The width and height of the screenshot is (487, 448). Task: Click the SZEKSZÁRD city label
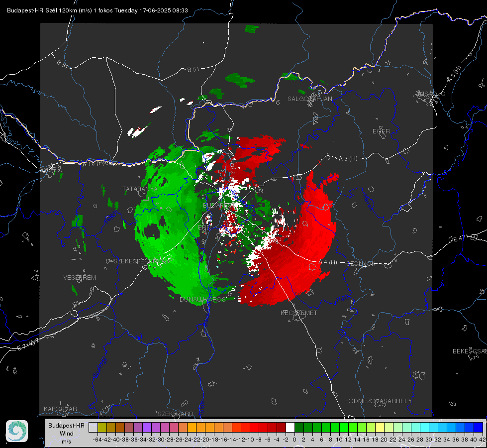click(176, 414)
